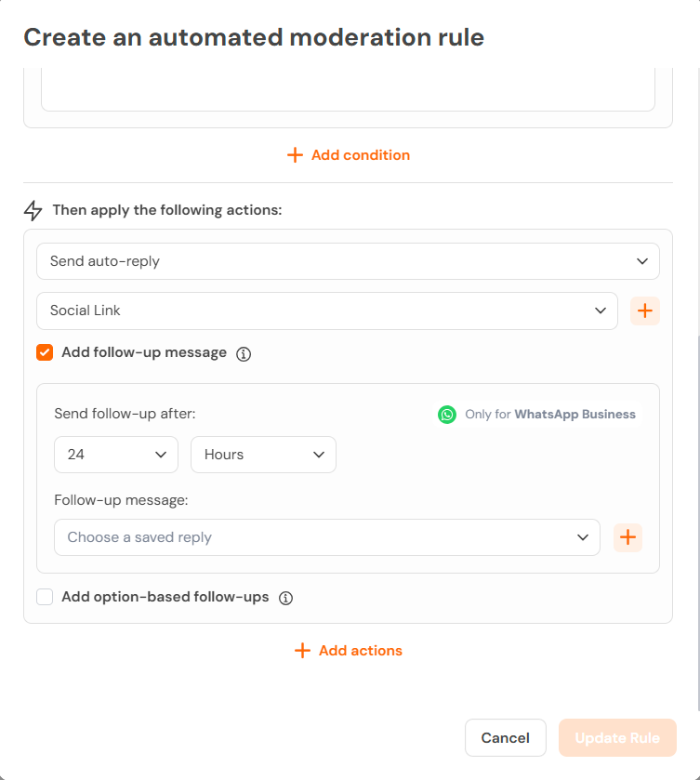Click the Cancel button
Image resolution: width=700 pixels, height=780 pixels.
pos(506,738)
